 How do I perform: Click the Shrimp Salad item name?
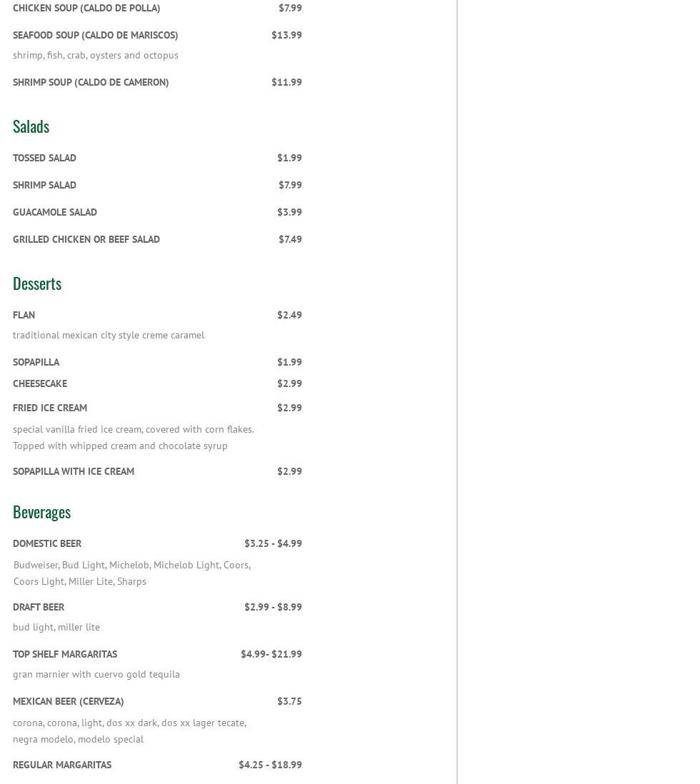click(x=44, y=185)
